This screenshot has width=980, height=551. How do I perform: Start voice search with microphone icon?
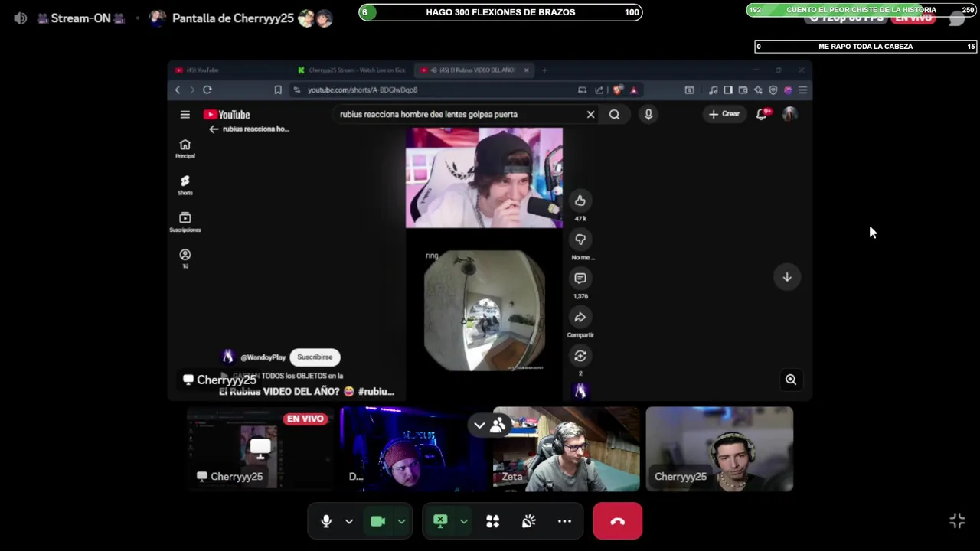coord(648,114)
